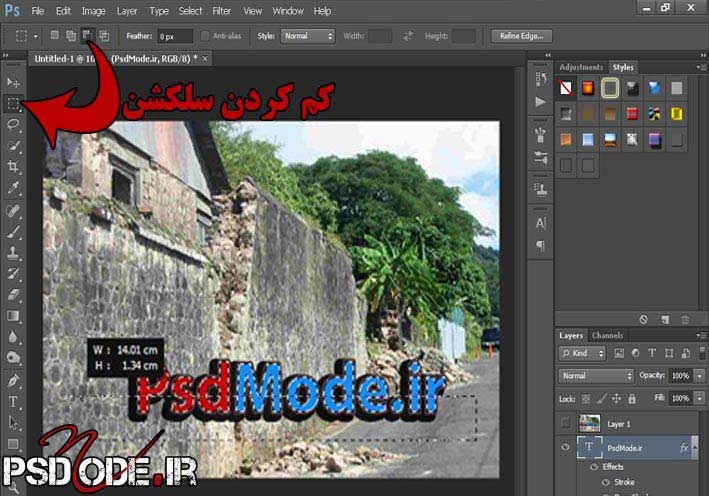Toggle visibility of Stroke effect
The image size is (709, 496).
coord(605,482)
